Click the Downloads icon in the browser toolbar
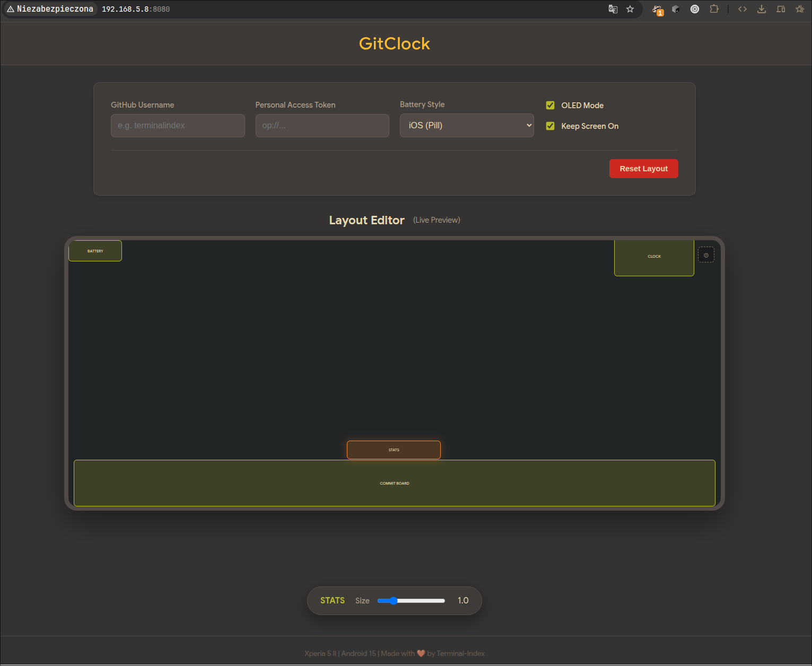Screen dimensions: 812x666 coord(762,9)
